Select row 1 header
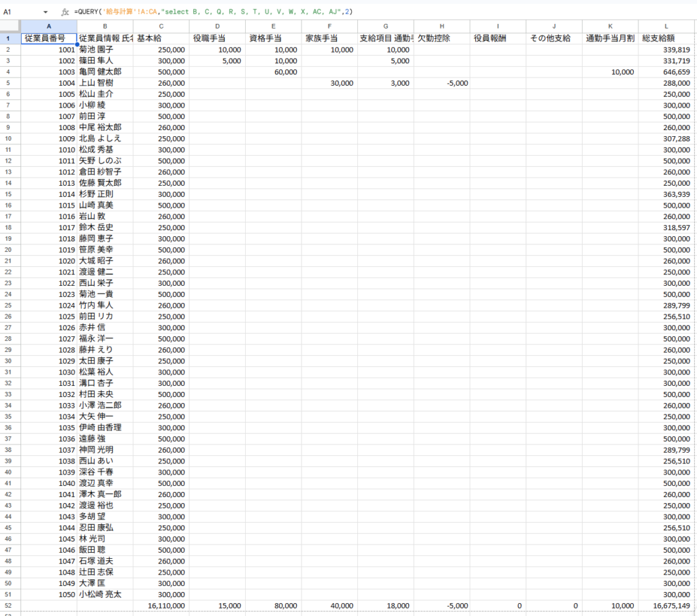 (x=10, y=38)
